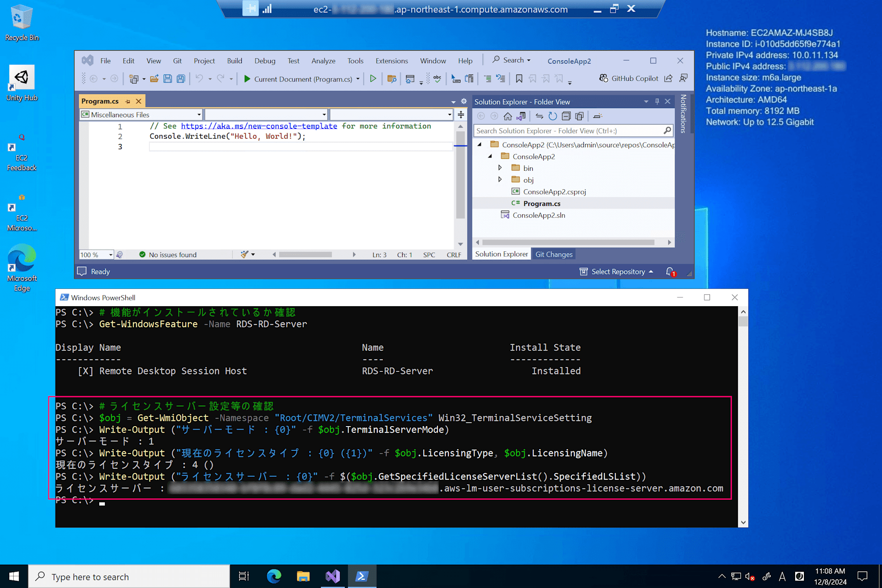This screenshot has height=588, width=882.
Task: Click the code cleanup broom icon
Action: (x=244, y=255)
